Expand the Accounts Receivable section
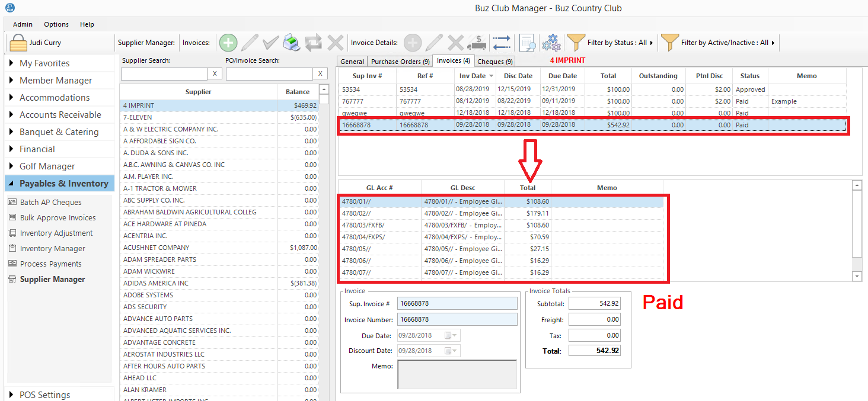 coord(60,115)
